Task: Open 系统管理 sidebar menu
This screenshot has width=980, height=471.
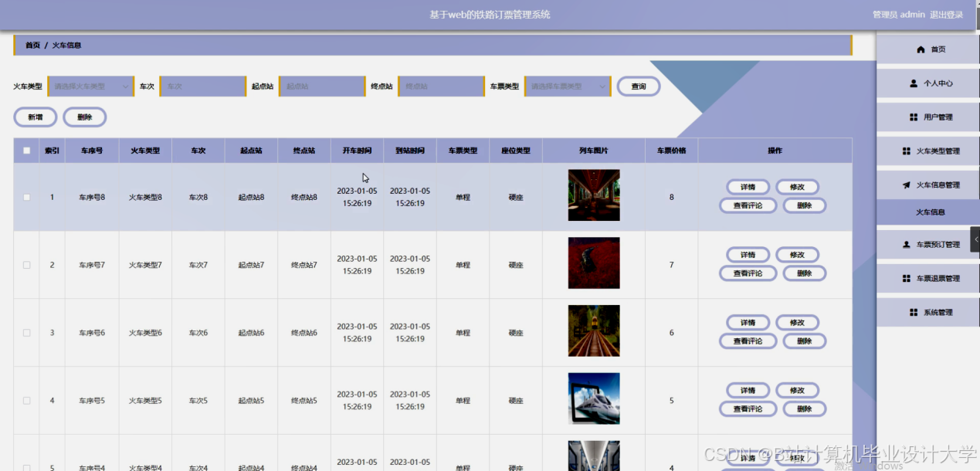Action: pos(928,313)
